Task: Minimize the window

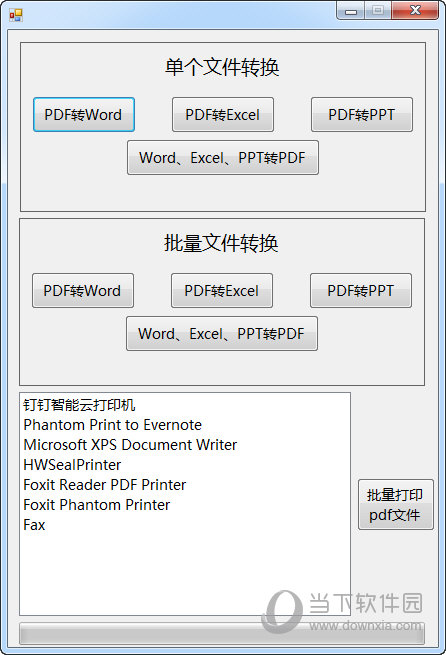Action: pyautogui.click(x=351, y=11)
